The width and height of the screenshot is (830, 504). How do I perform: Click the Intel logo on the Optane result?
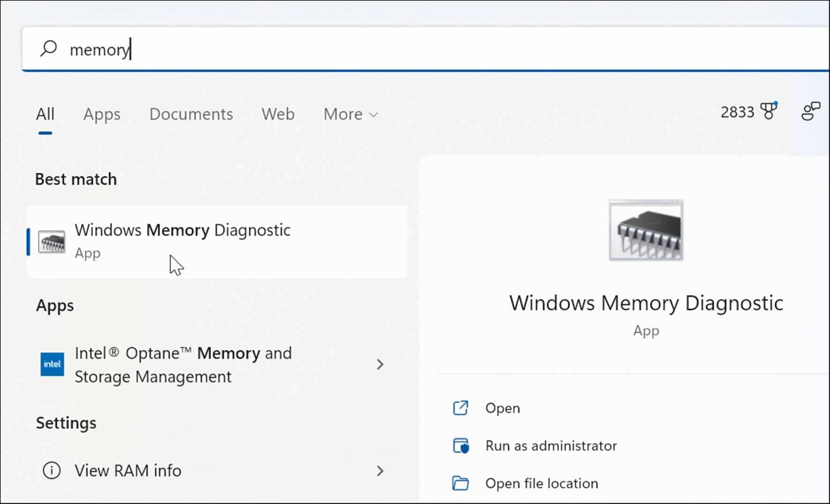[52, 364]
